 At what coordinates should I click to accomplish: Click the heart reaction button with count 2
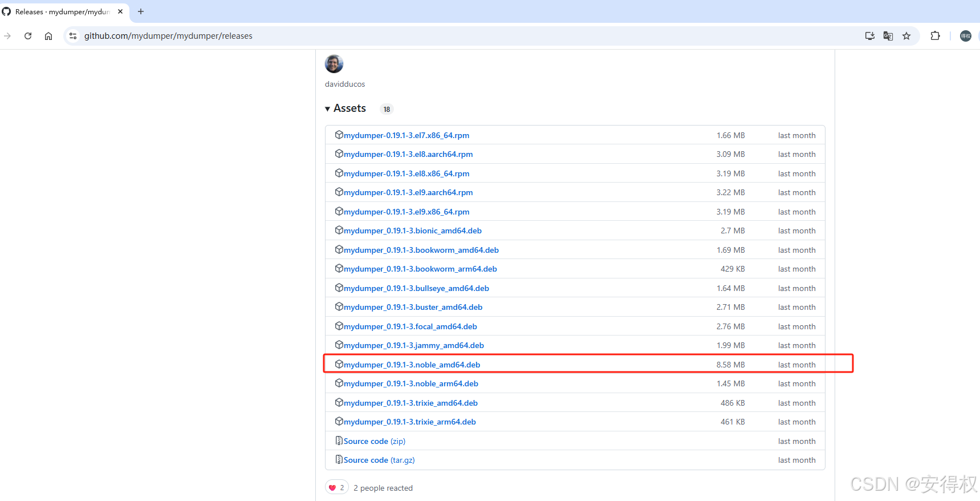click(x=336, y=487)
